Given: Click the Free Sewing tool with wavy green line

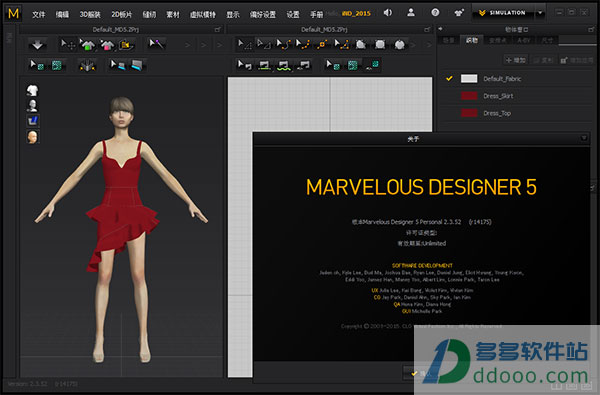Looking at the screenshot, I should pyautogui.click(x=284, y=65).
